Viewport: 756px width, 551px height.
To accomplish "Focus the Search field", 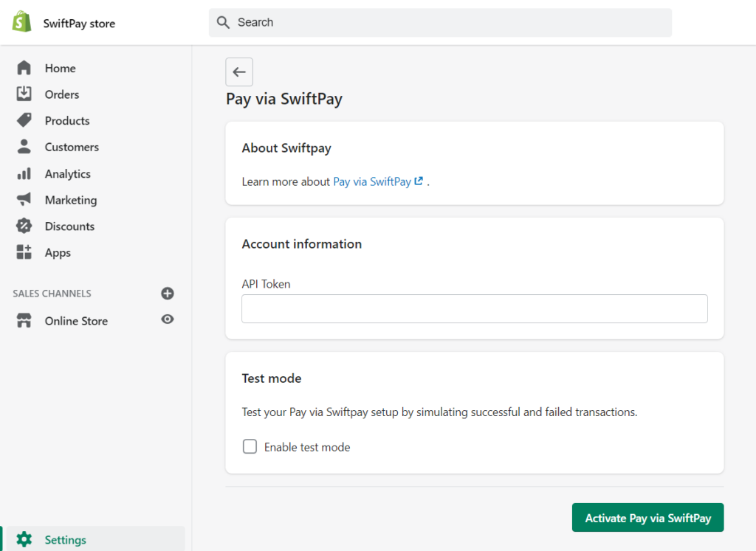I will (x=440, y=22).
